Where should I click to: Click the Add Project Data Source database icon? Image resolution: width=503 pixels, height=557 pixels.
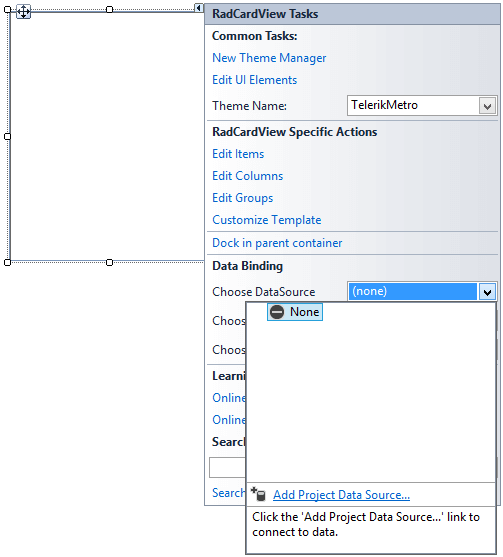click(259, 494)
